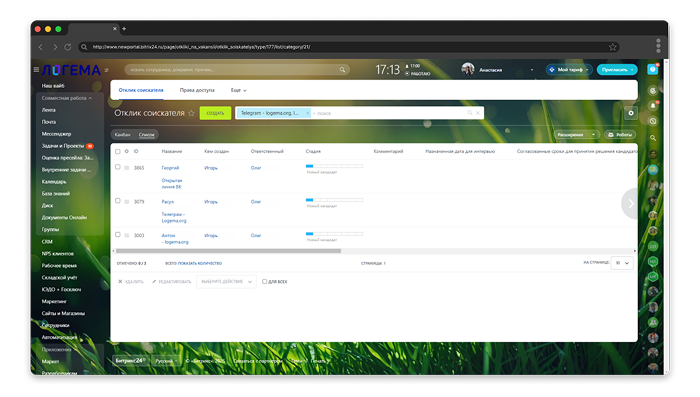Image resolution: width=700 pixels, height=397 pixels.
Task: Open the settings gear right of filter bar
Action: (x=631, y=113)
